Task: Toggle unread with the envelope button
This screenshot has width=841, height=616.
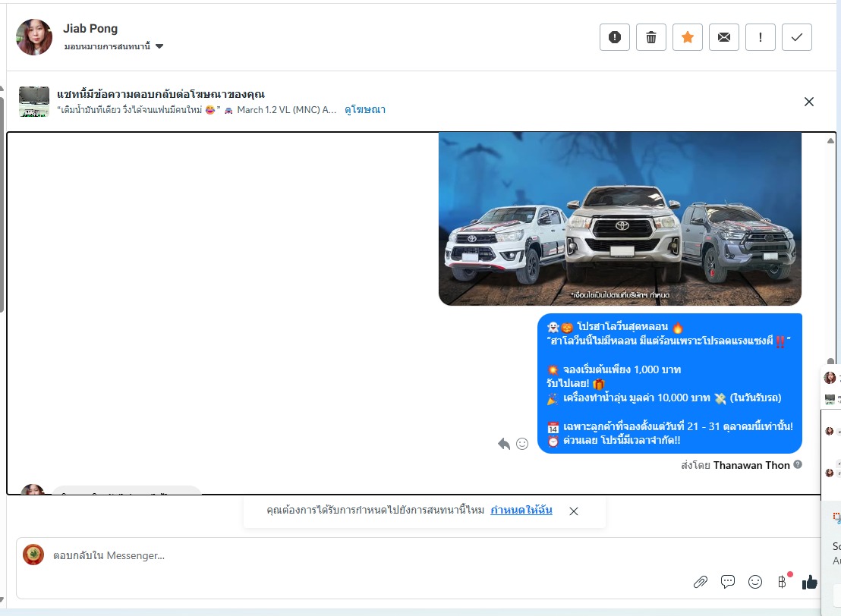Action: (724, 37)
